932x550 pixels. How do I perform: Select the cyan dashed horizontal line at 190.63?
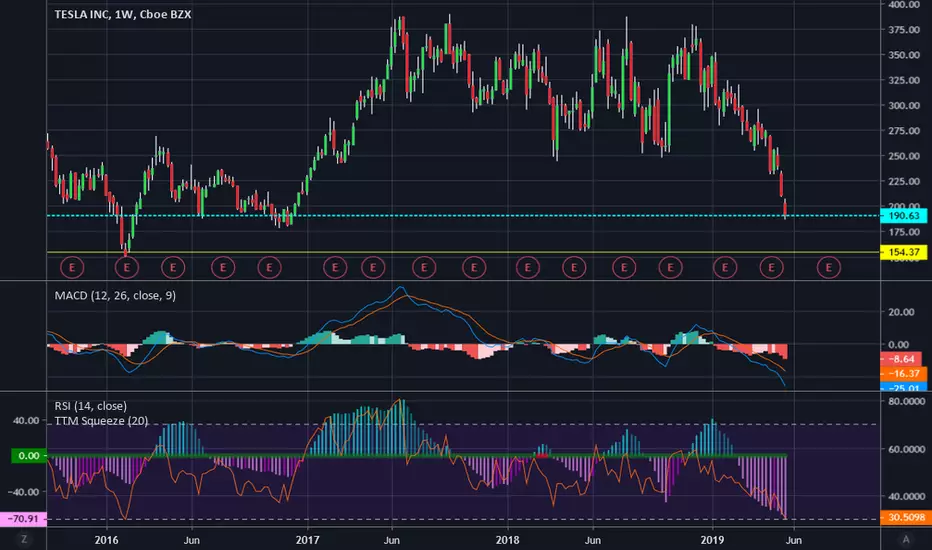(462, 215)
